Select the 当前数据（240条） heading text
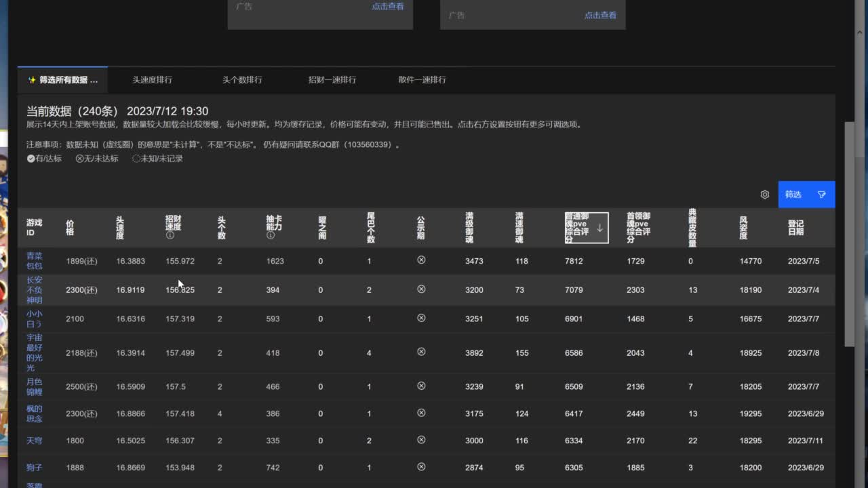 (72, 111)
